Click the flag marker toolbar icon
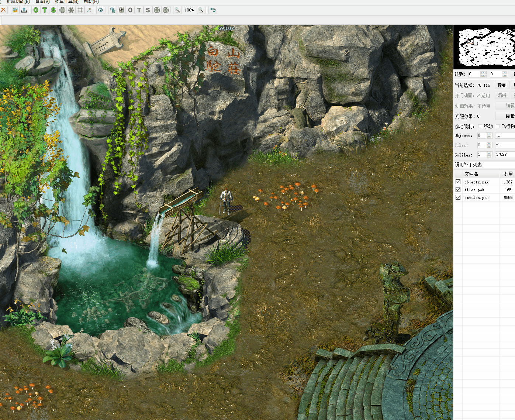The image size is (515, 420). [x=89, y=10]
